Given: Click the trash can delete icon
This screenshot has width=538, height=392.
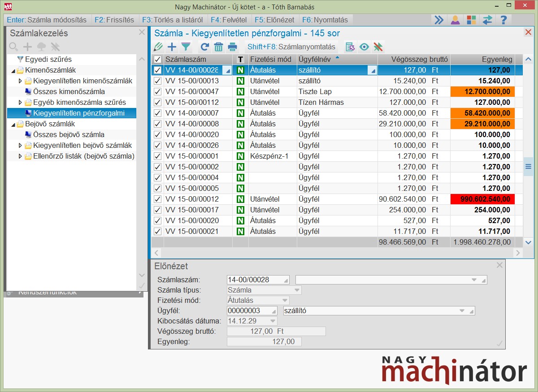Looking at the screenshot, I should (218, 47).
